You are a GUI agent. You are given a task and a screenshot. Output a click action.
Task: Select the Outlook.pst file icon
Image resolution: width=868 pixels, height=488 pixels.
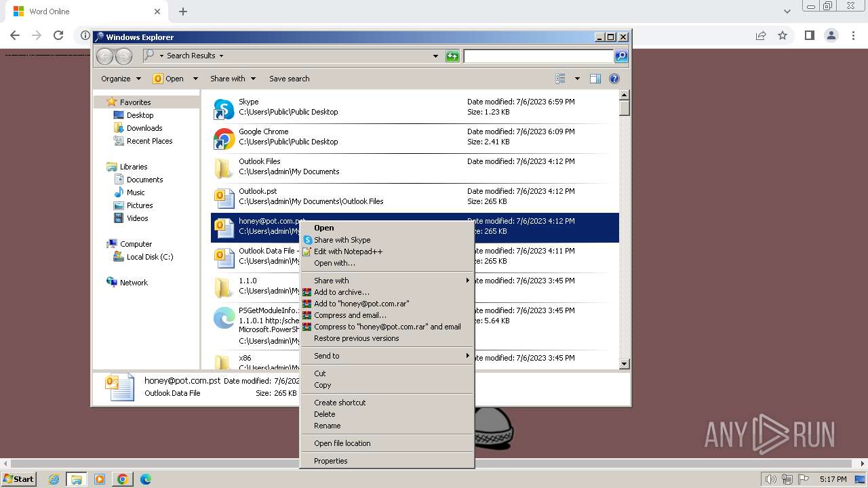224,198
